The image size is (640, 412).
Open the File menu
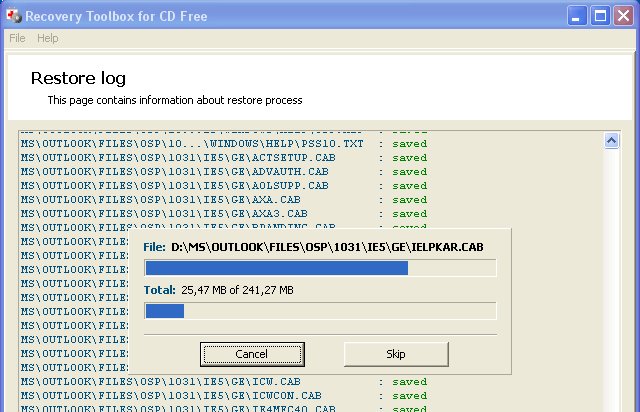pyautogui.click(x=17, y=38)
